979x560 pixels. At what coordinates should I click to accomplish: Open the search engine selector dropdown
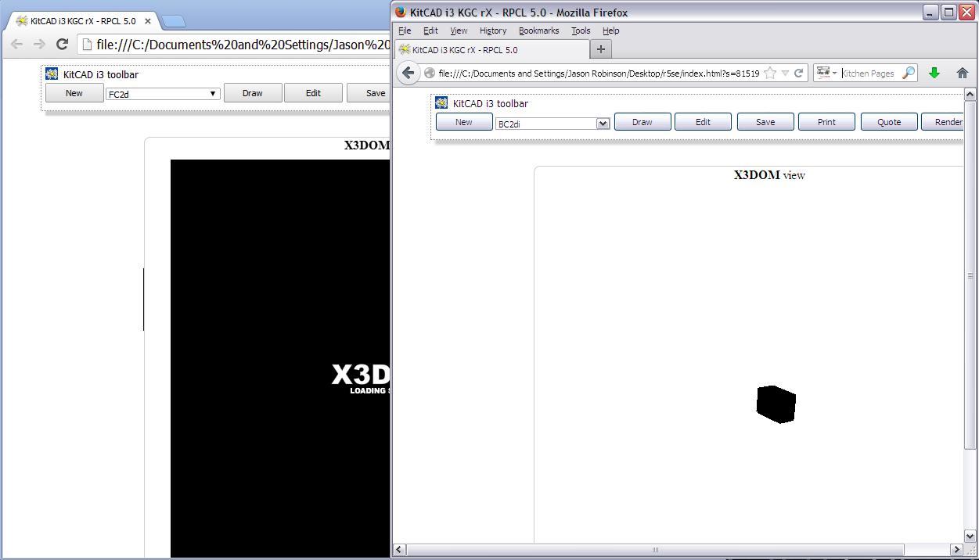(x=826, y=73)
